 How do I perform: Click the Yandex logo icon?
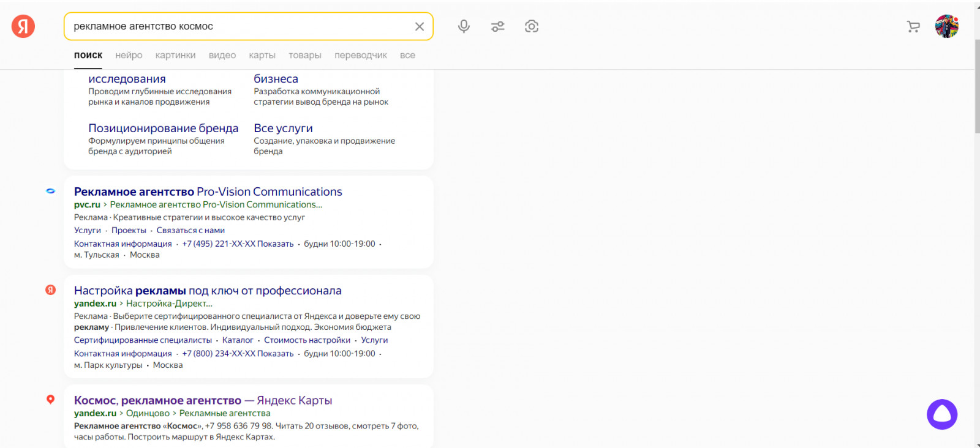[23, 26]
